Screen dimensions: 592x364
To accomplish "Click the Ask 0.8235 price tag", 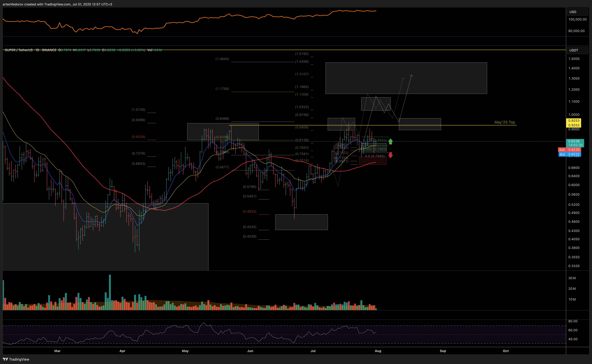I will (569, 150).
